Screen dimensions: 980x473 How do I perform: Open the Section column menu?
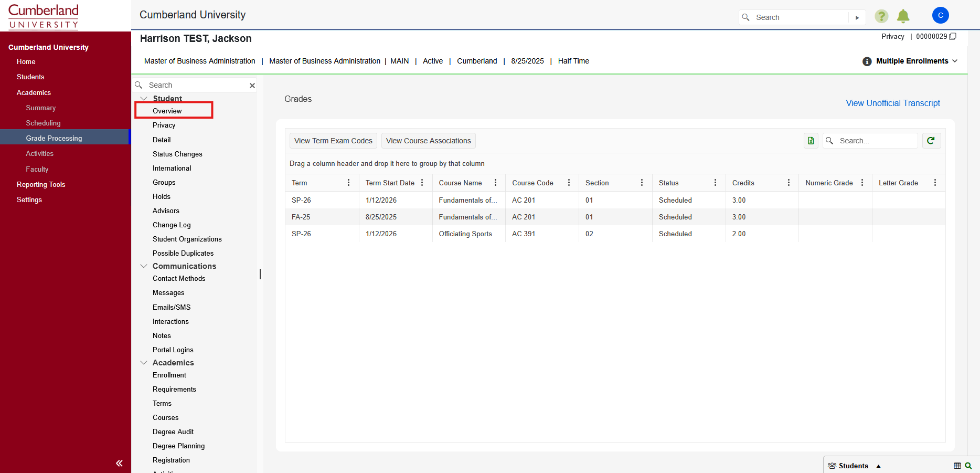coord(642,183)
